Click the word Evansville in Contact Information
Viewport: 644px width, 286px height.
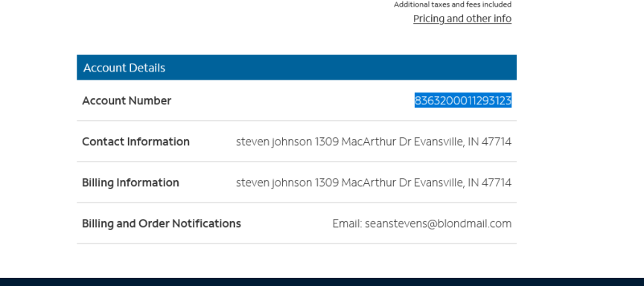[x=439, y=142]
